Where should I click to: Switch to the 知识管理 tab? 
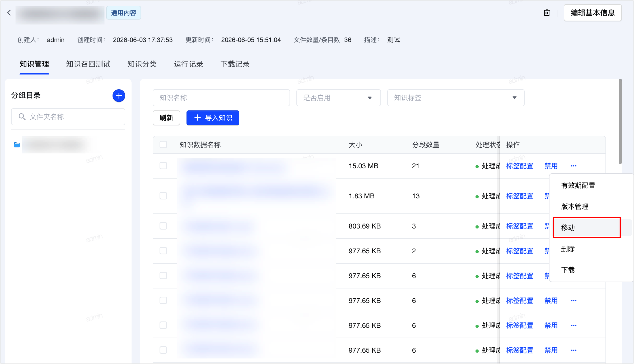click(x=34, y=64)
